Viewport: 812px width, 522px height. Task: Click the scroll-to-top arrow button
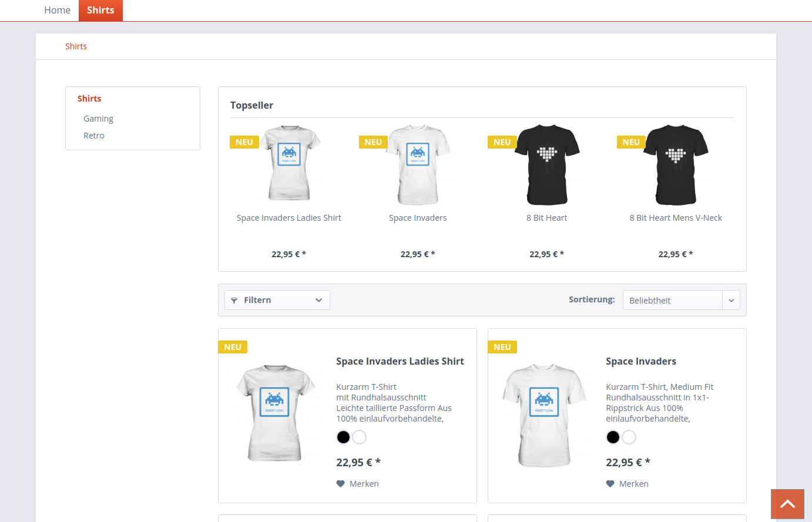coord(787,504)
